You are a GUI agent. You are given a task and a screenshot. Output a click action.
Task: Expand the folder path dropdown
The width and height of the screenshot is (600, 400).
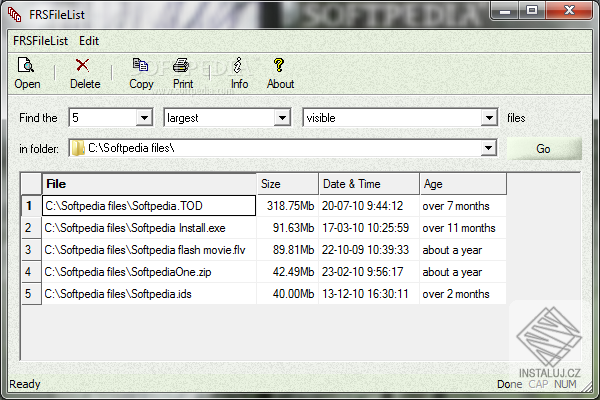[488, 148]
